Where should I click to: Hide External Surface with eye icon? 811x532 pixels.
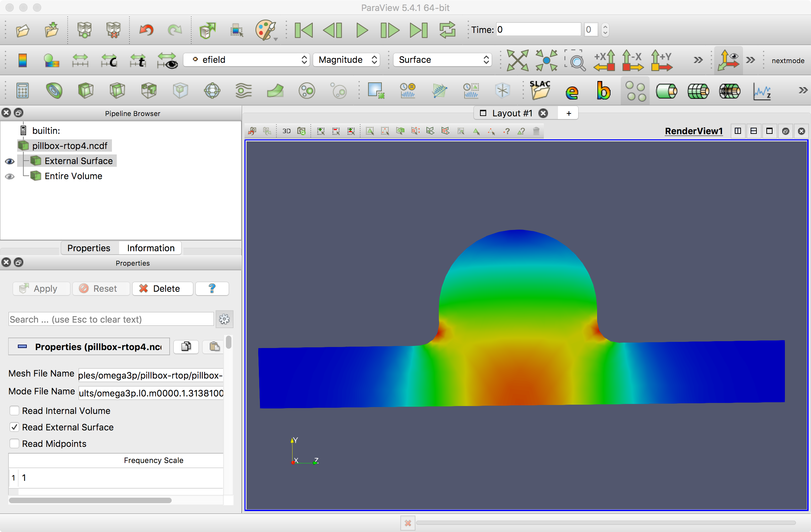point(10,161)
